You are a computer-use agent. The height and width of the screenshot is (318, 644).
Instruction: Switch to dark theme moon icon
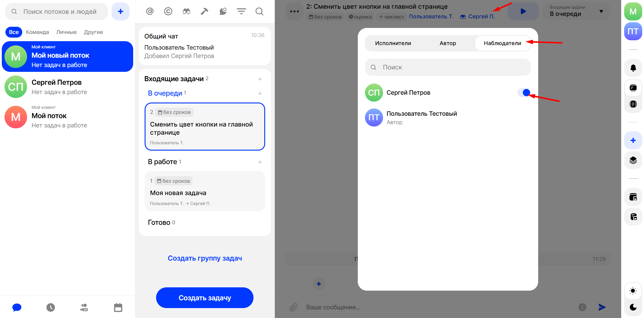(x=633, y=307)
